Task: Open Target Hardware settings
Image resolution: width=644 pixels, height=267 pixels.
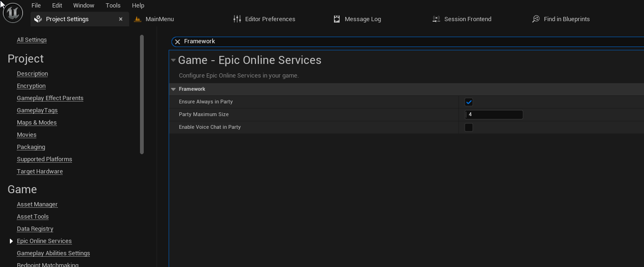Action: pyautogui.click(x=40, y=172)
